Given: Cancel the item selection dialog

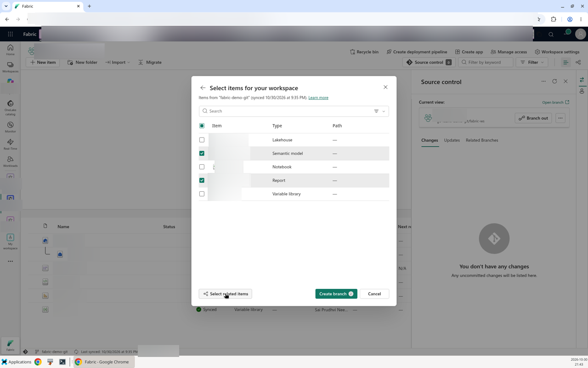Looking at the screenshot, I should (x=374, y=294).
